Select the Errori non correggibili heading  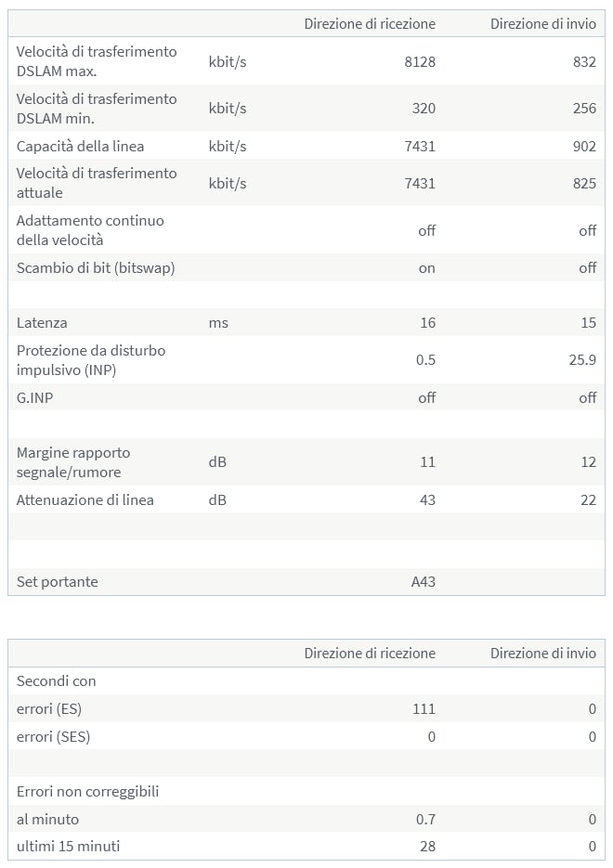[x=87, y=792]
